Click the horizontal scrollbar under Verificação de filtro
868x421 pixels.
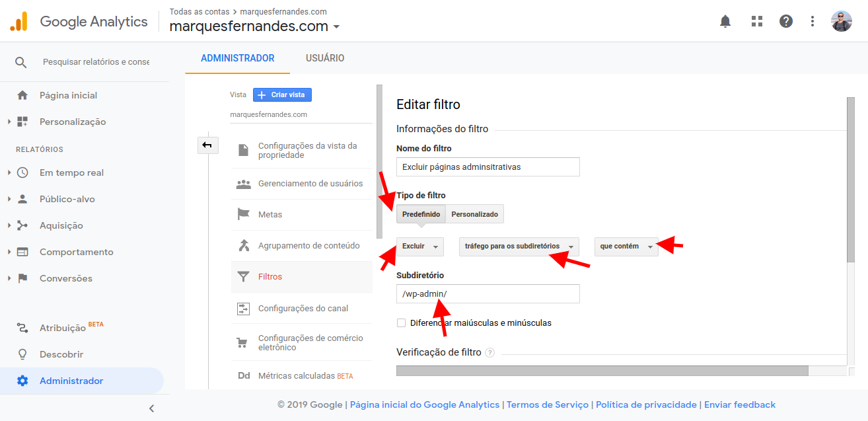pyautogui.click(x=602, y=371)
